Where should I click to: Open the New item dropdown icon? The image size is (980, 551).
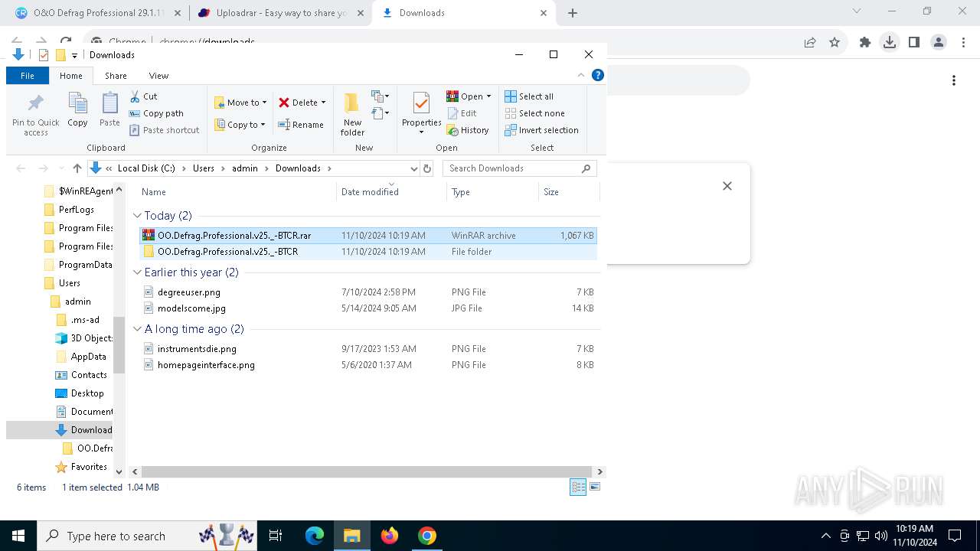pyautogui.click(x=381, y=96)
